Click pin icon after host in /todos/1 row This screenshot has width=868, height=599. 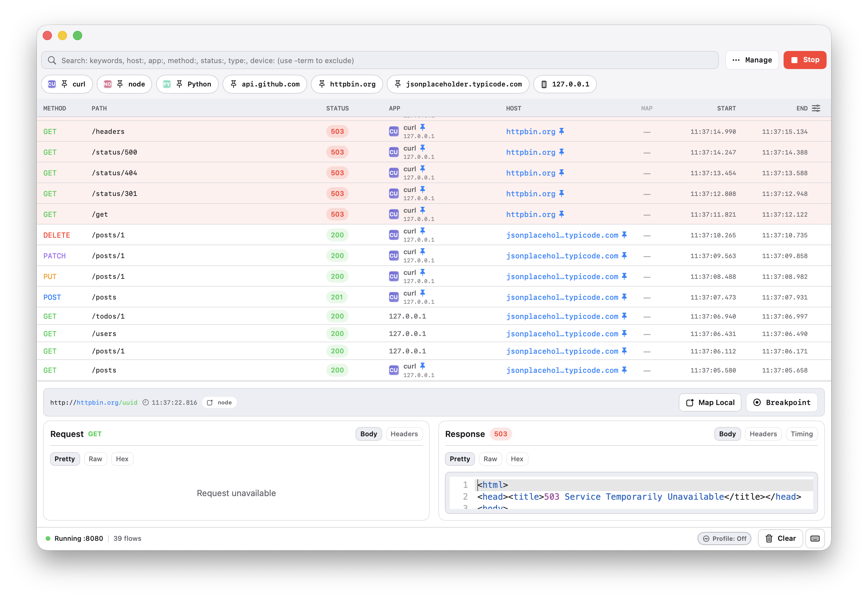click(624, 316)
